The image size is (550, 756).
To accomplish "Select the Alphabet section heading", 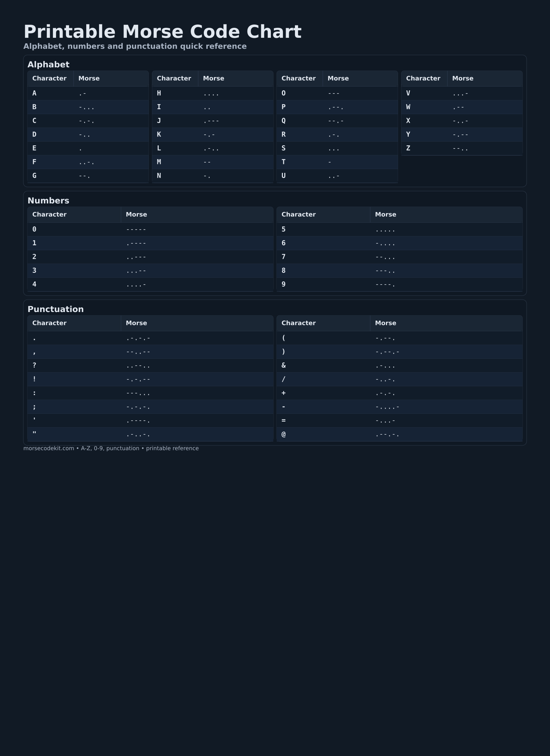I will tap(48, 65).
